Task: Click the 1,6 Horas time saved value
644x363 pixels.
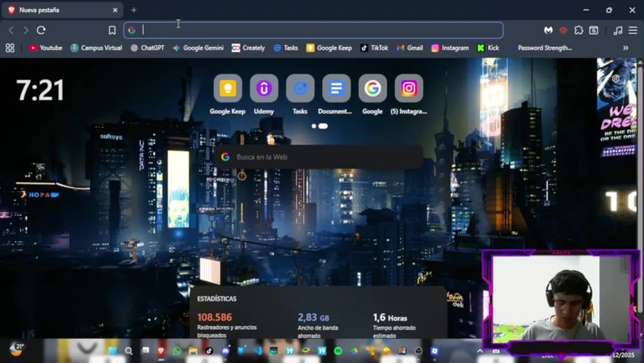Action: (x=390, y=318)
